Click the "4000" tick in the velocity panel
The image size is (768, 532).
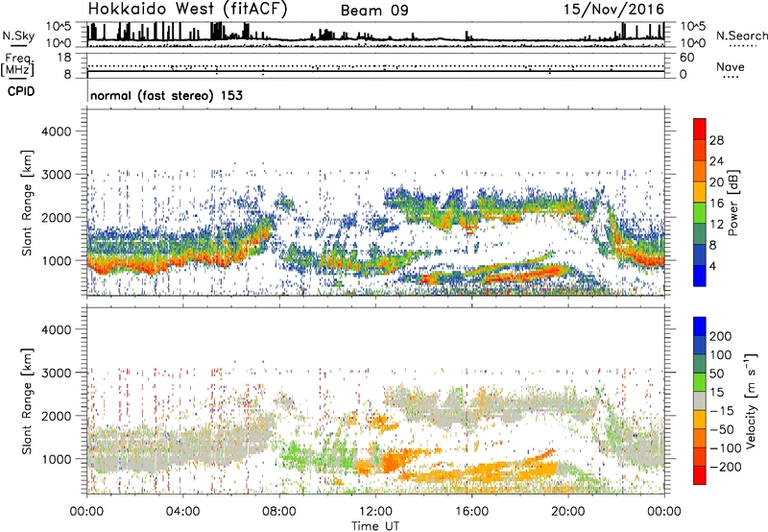click(57, 329)
